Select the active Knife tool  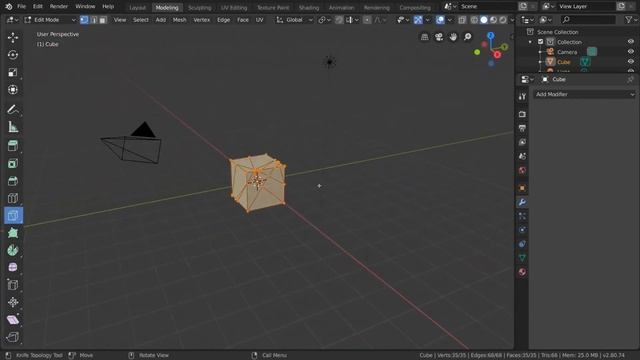click(13, 216)
